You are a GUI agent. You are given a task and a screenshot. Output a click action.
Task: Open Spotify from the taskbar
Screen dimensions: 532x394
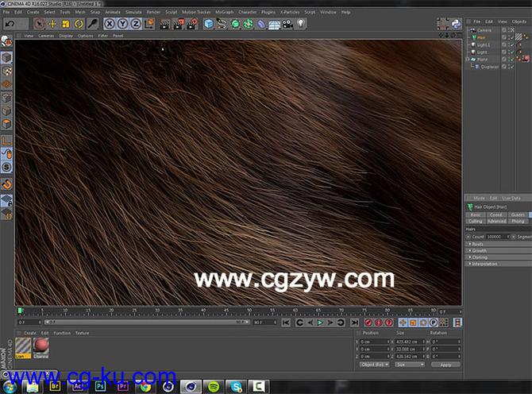tap(213, 387)
